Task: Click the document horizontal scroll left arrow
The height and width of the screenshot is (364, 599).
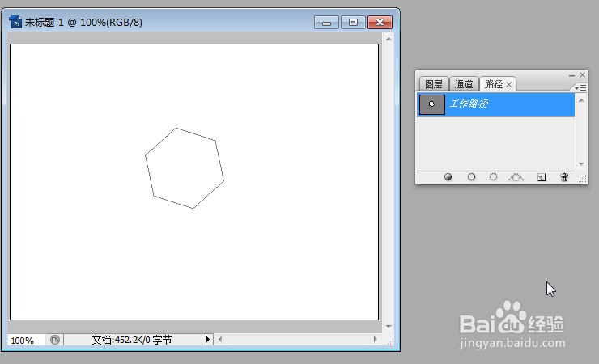Action: pos(220,339)
